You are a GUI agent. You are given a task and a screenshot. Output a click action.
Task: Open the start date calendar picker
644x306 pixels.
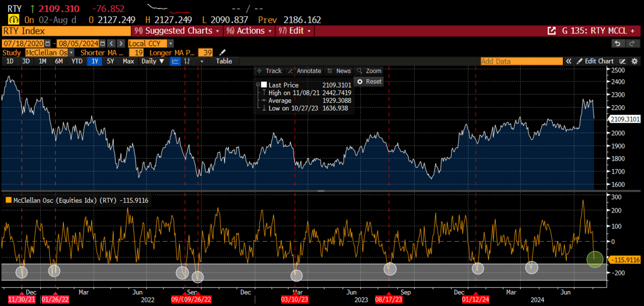(48, 43)
